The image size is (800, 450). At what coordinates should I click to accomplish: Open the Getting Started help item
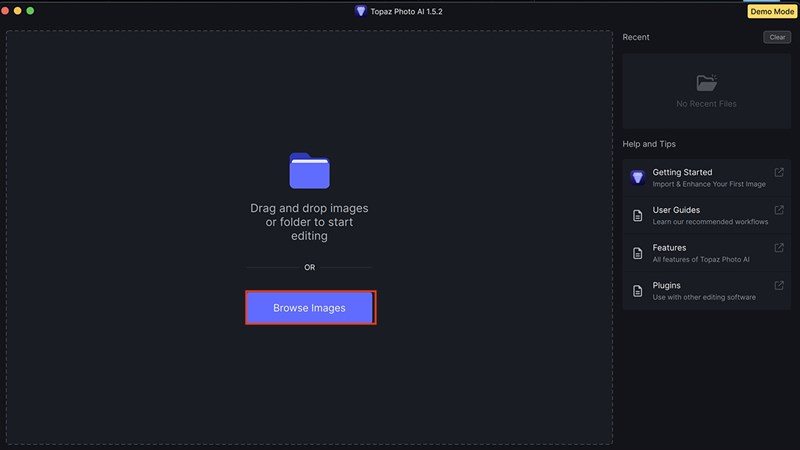pos(706,178)
